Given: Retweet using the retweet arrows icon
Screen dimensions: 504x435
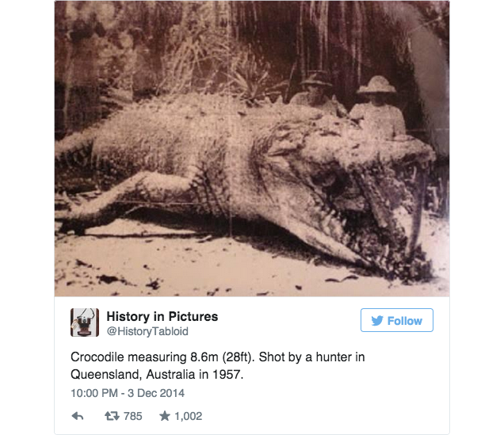Looking at the screenshot, I should [x=112, y=416].
